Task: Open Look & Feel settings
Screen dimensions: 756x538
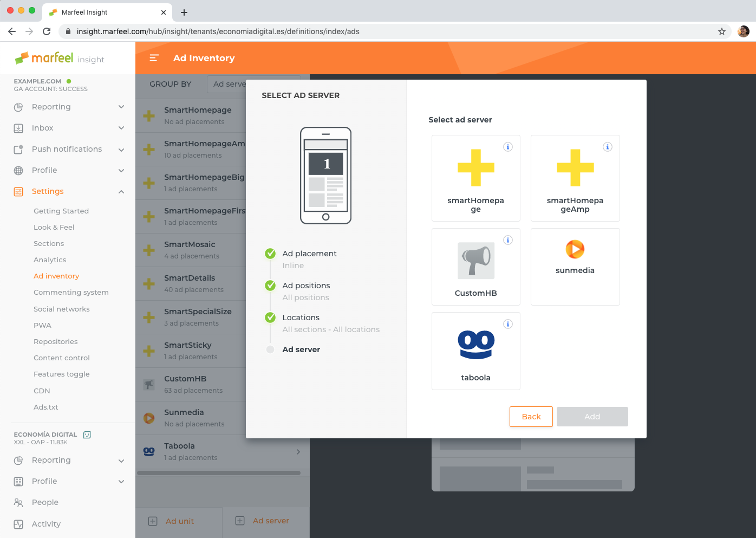Action: [x=54, y=228]
